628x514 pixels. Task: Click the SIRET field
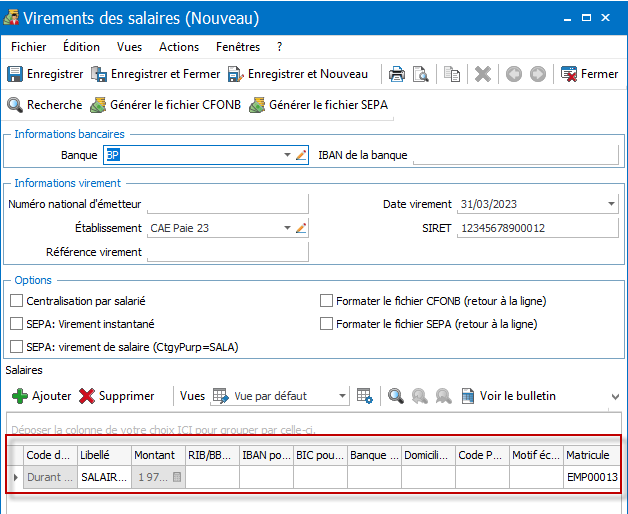[x=538, y=228]
